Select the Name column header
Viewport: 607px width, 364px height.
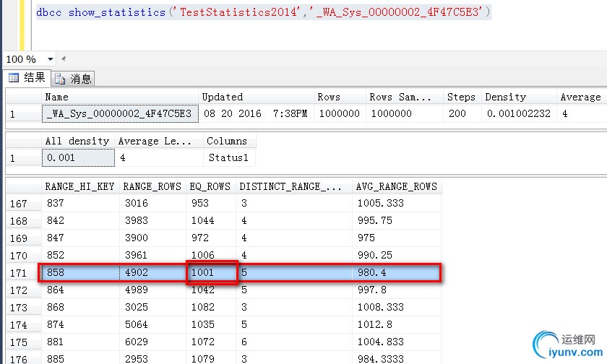pos(120,97)
